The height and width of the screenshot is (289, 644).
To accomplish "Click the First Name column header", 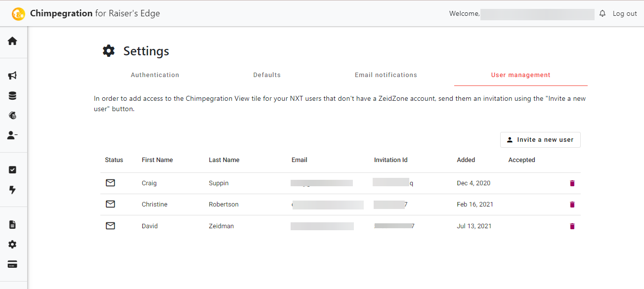I will coord(157,160).
